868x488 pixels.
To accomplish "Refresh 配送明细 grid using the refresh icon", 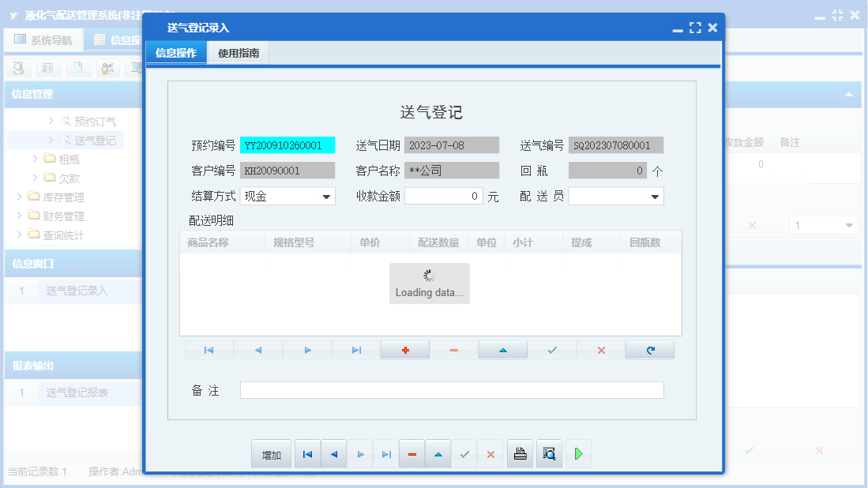I will [649, 349].
